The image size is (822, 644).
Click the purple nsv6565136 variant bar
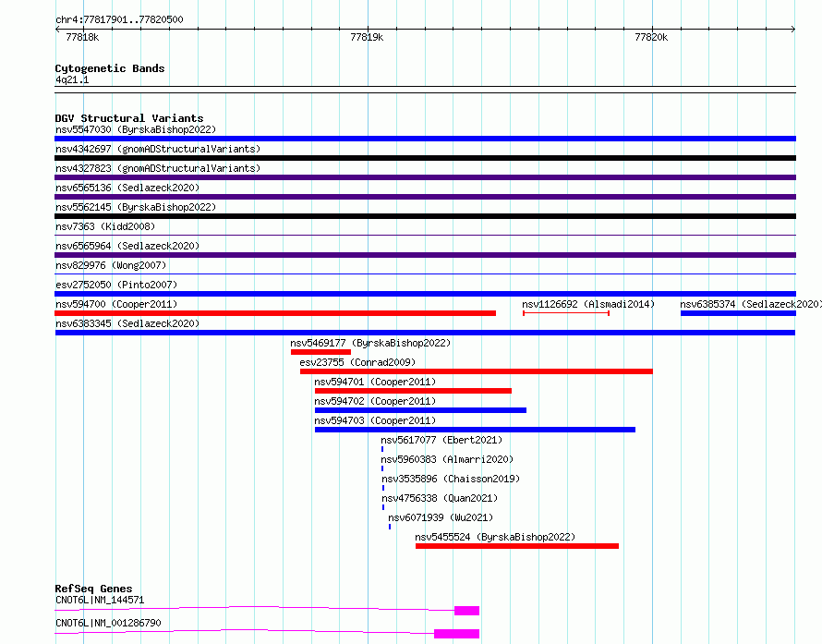point(425,197)
